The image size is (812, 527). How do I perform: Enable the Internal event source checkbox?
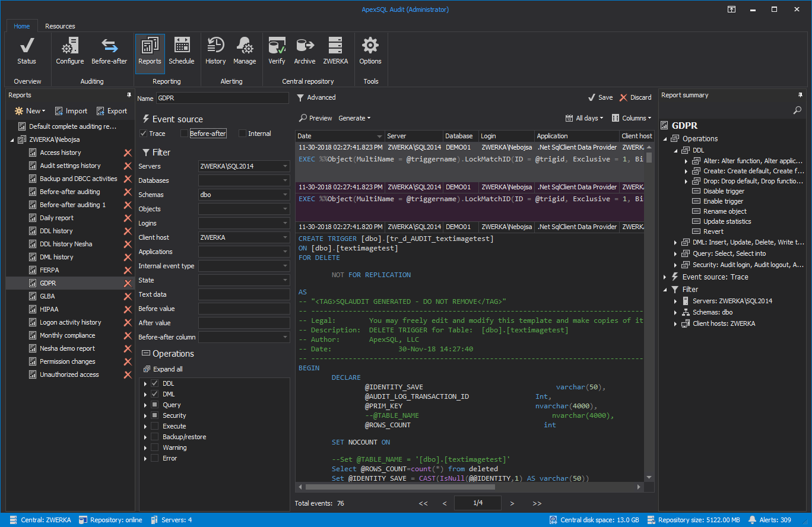242,134
